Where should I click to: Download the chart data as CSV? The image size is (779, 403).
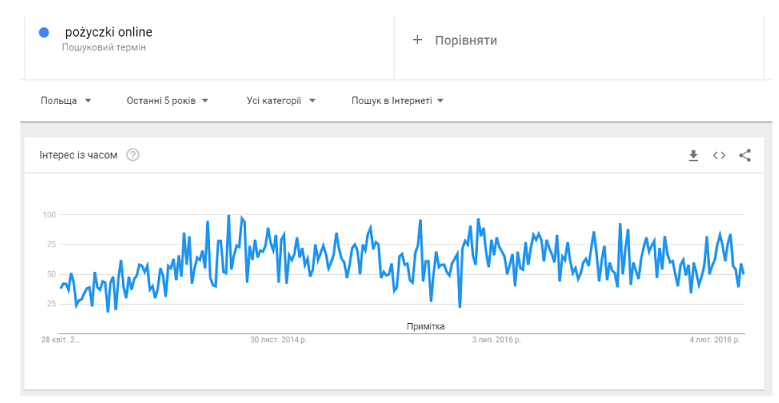(x=693, y=155)
